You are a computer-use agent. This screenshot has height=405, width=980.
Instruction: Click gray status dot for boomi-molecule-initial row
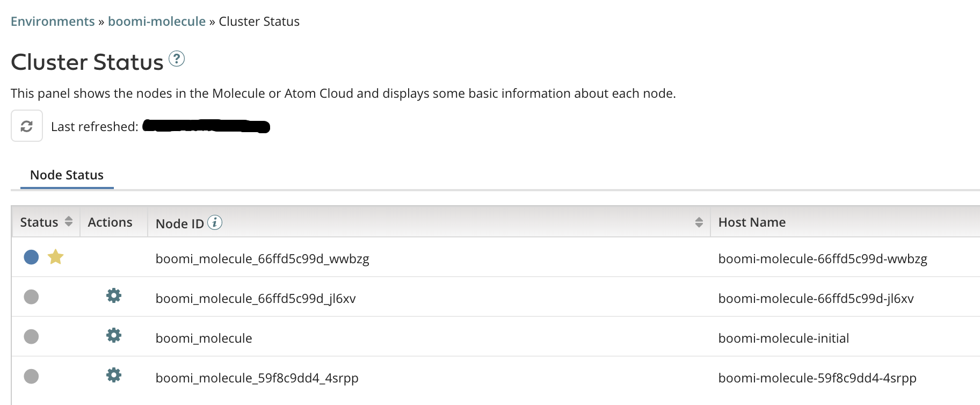(x=31, y=337)
